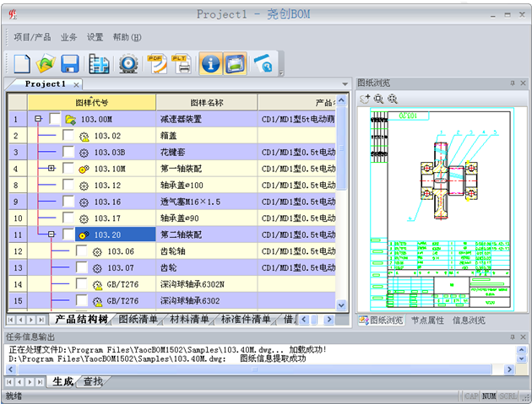The image size is (532, 404).
Task: Toggle the blue info panel icon
Action: 211,63
